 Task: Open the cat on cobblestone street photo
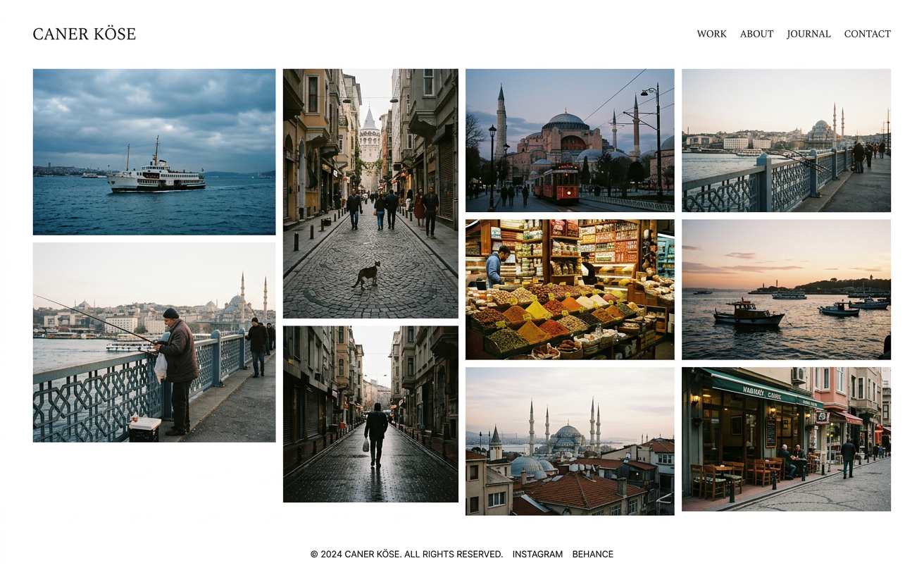370,194
